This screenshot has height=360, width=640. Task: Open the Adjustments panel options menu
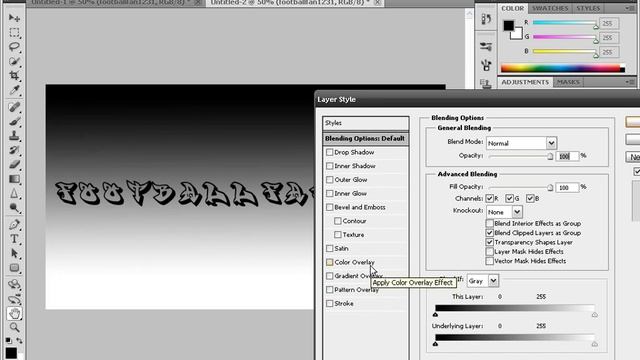tap(629, 82)
